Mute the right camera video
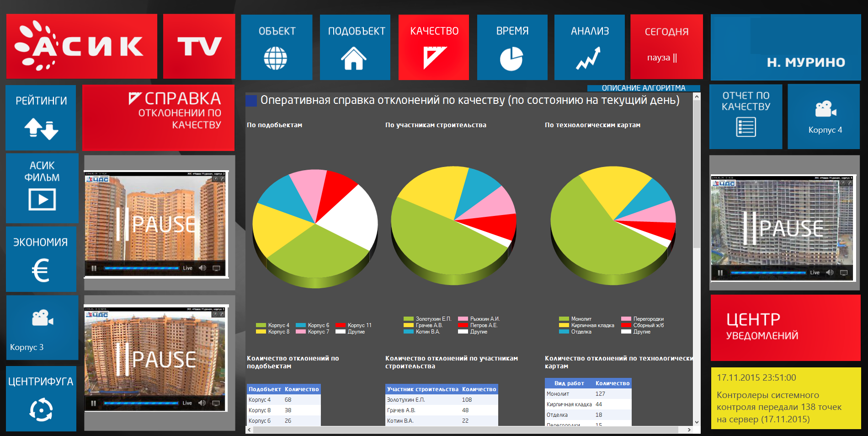 830,273
